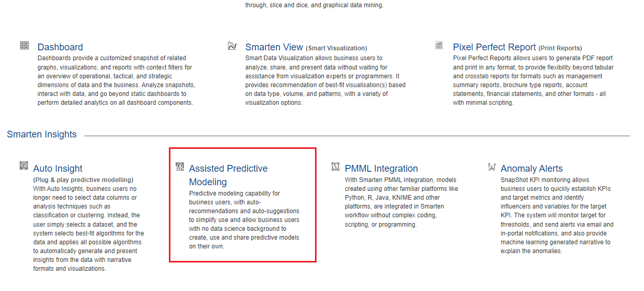Click the Anomaly Alerts icon
This screenshot has width=644, height=291.
pyautogui.click(x=492, y=167)
